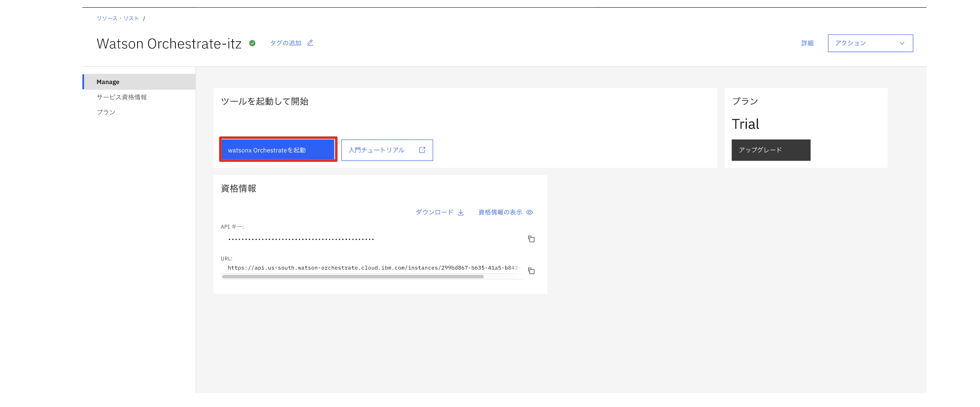The height and width of the screenshot is (407, 980).
Task: Copy the URL icon
Action: [x=531, y=271]
